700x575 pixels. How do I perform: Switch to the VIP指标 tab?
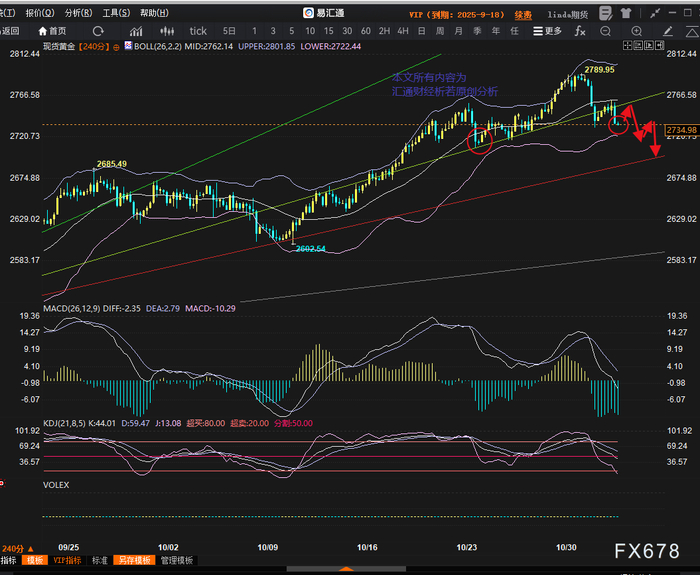click(x=68, y=561)
